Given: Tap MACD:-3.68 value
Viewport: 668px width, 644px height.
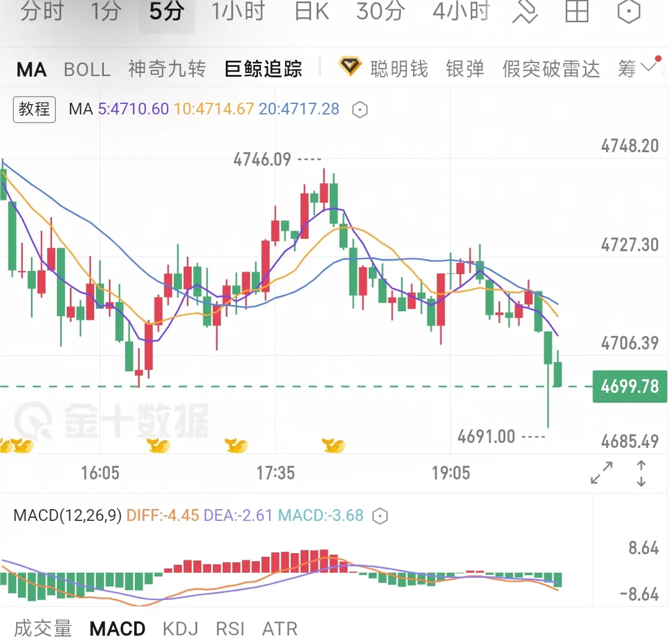Looking at the screenshot, I should click(x=321, y=515).
